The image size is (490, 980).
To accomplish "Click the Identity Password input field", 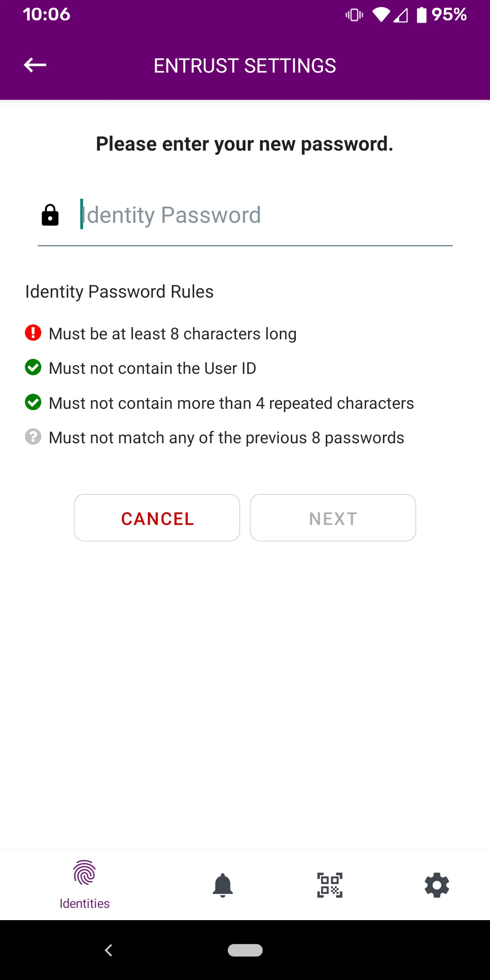I will point(245,215).
